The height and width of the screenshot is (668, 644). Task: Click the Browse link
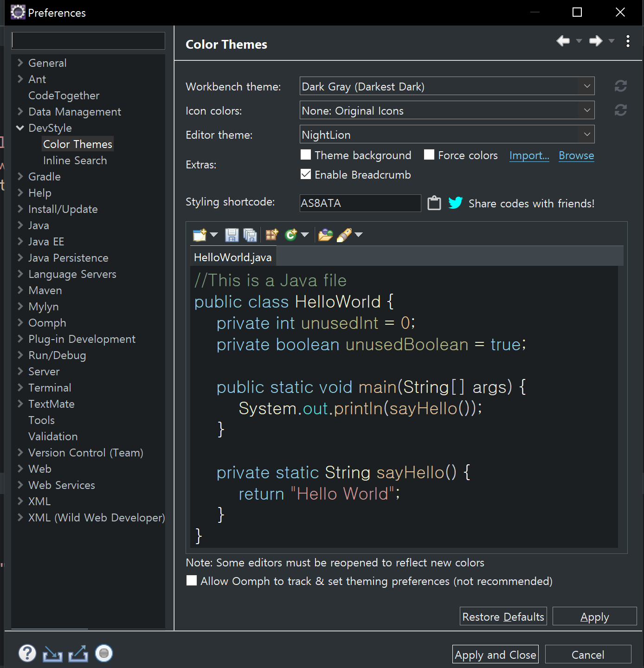click(x=576, y=155)
